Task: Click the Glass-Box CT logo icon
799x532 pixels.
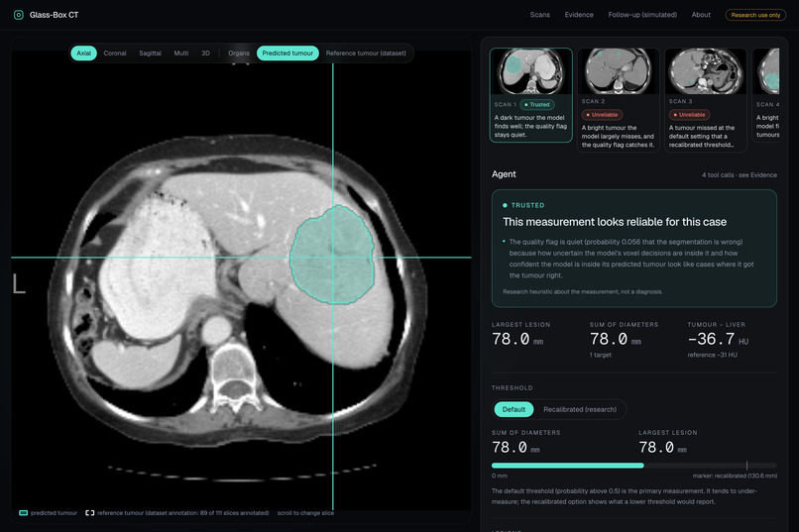Action: [19, 15]
